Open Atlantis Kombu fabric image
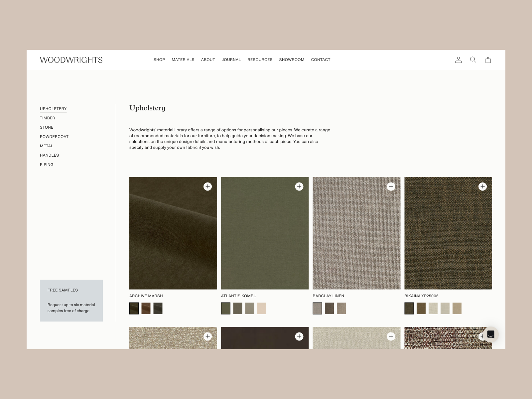Screen dimensions: 532x399 (x=265, y=233)
